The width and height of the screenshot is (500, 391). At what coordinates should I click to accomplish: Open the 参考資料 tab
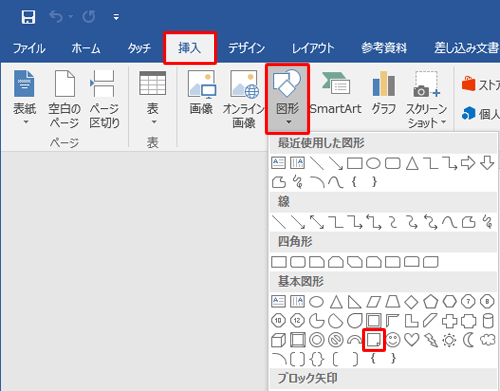coord(384,48)
